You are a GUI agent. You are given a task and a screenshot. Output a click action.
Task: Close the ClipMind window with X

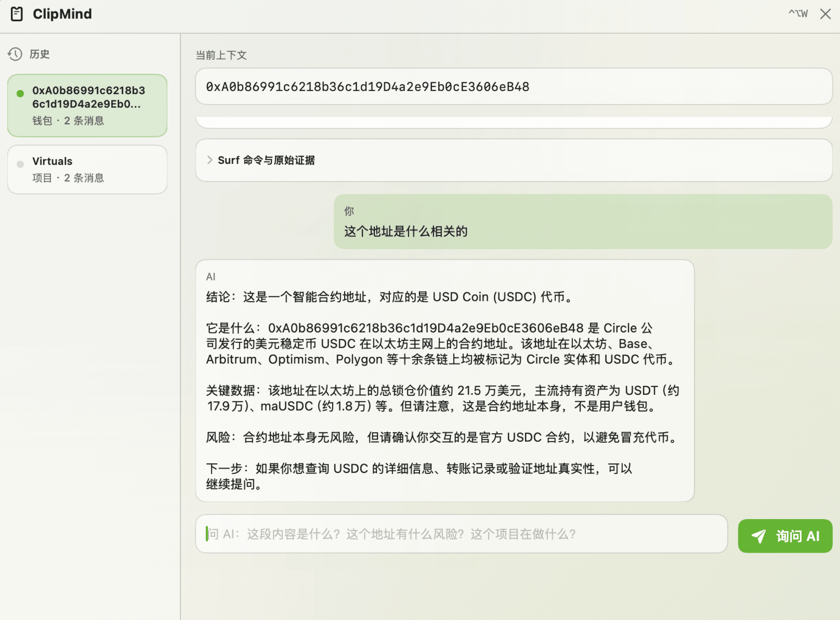click(825, 14)
